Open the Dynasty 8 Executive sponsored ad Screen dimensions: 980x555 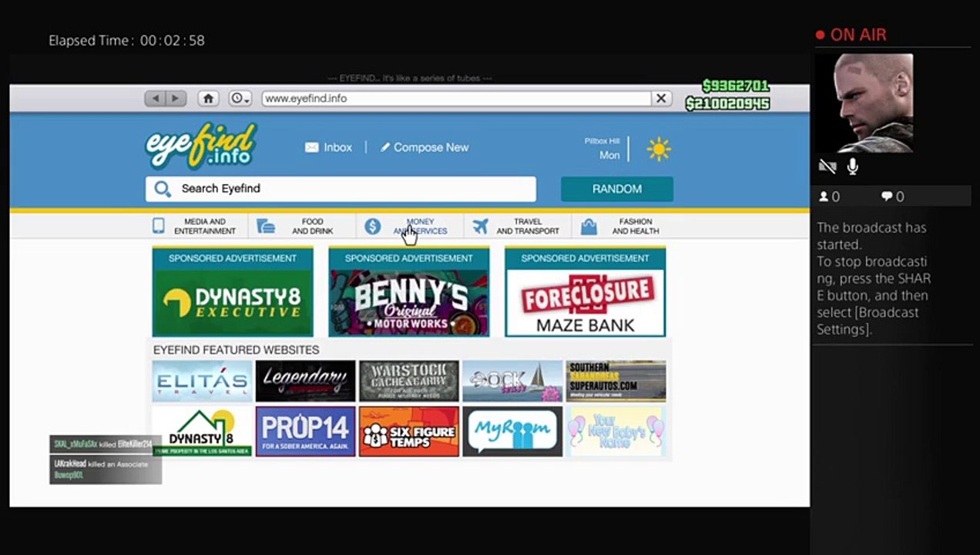point(233,292)
